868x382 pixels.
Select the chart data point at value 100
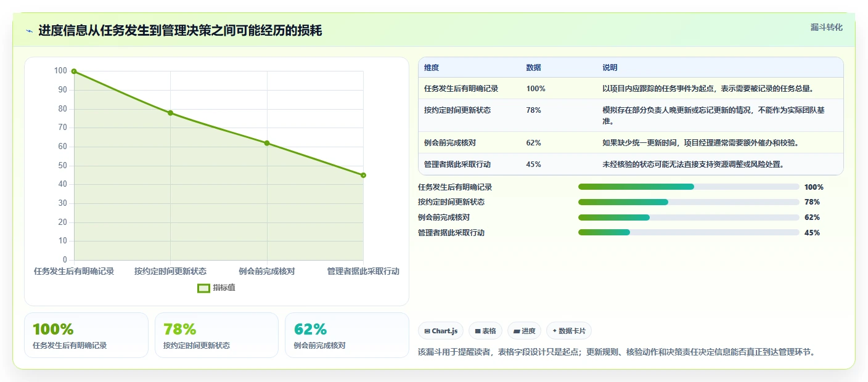(74, 71)
